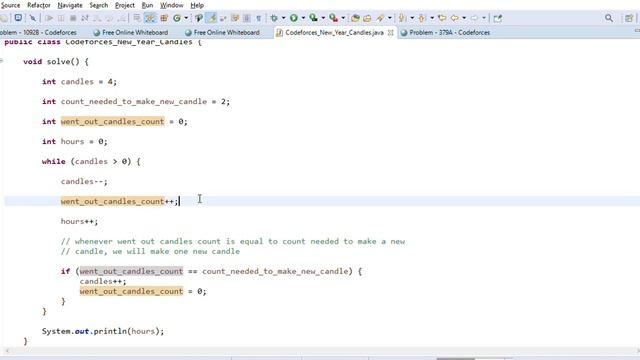640x360 pixels.
Task: Open the Source menu
Action: (x=10, y=5)
